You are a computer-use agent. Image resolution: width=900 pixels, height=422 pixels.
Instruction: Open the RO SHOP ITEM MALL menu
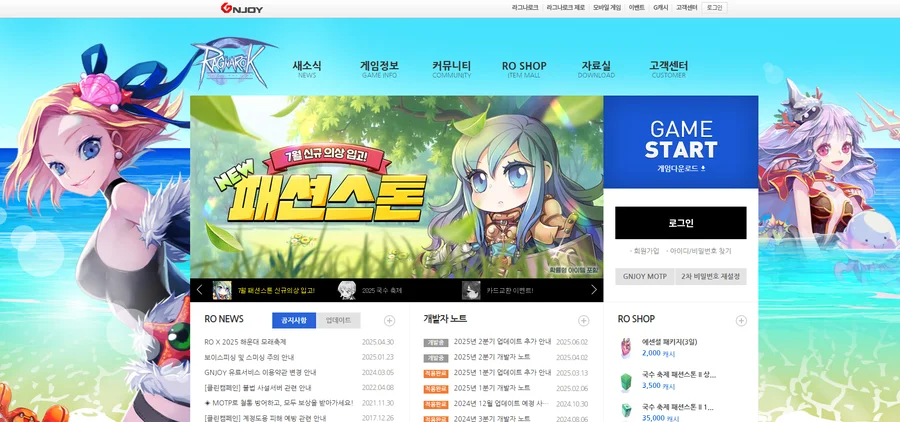click(x=524, y=69)
